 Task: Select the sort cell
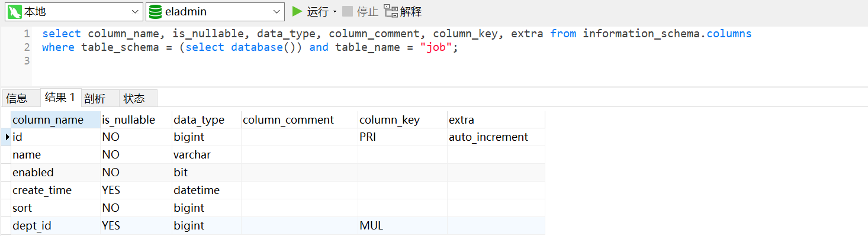56,208
